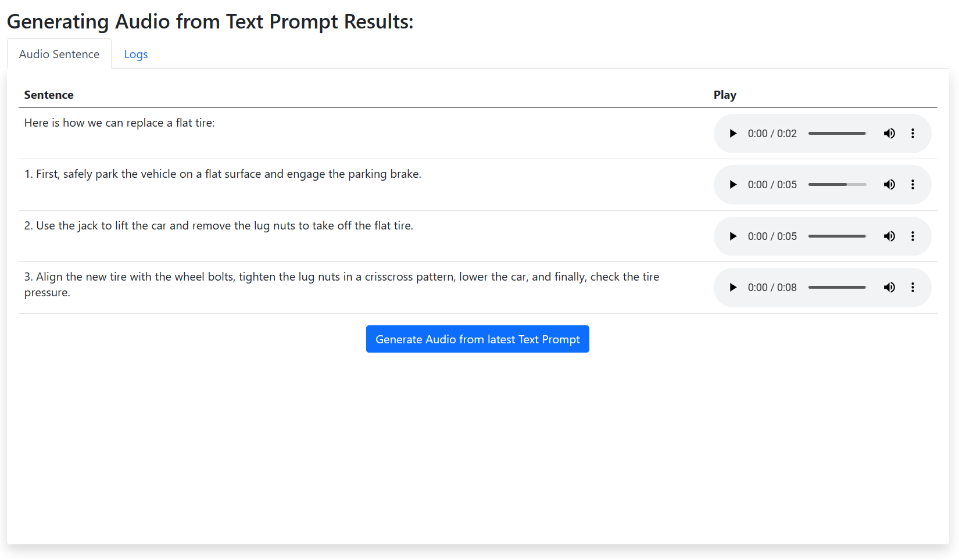This screenshot has height=560, width=959.
Task: Open more options for 'First, safely park' audio
Action: click(x=913, y=185)
